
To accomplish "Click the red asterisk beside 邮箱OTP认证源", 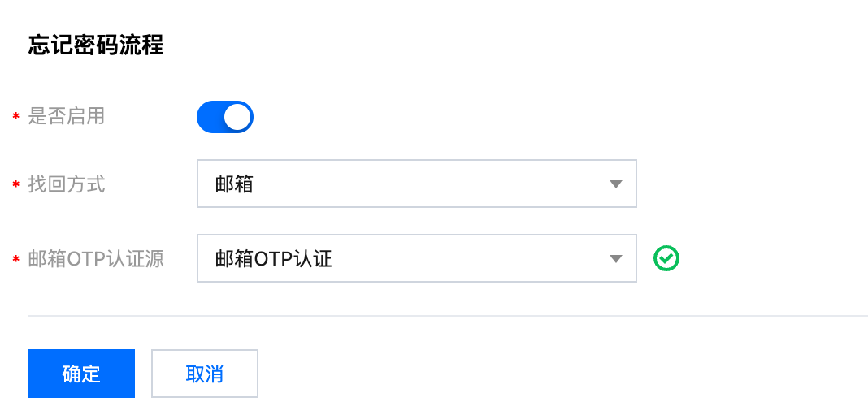I will [16, 259].
